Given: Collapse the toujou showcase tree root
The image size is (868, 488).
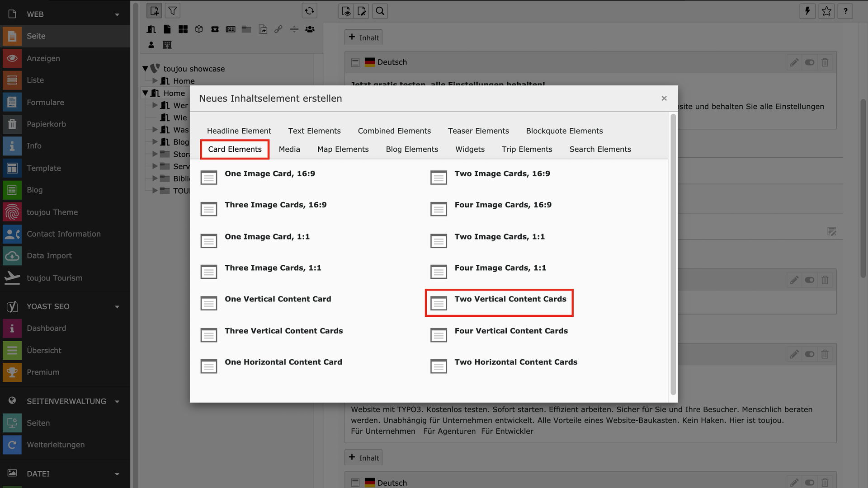Looking at the screenshot, I should [x=145, y=69].
